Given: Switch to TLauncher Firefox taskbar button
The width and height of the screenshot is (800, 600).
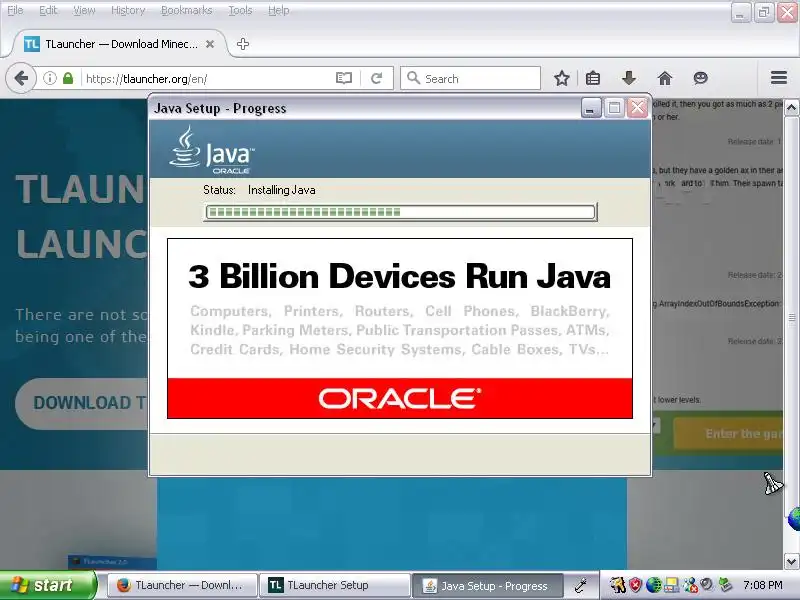Looking at the screenshot, I should [x=182, y=585].
